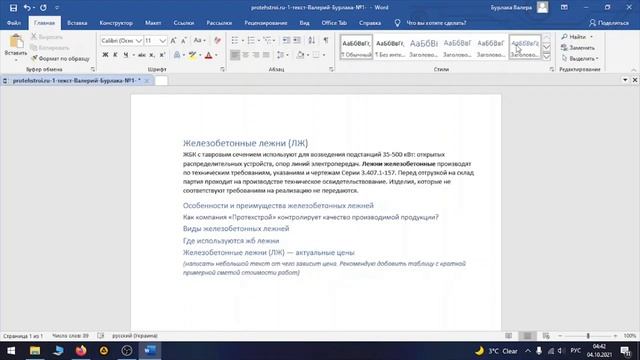The image size is (640, 360).
Task: Click the Redo icon in quick access toolbar
Action: click(x=43, y=8)
